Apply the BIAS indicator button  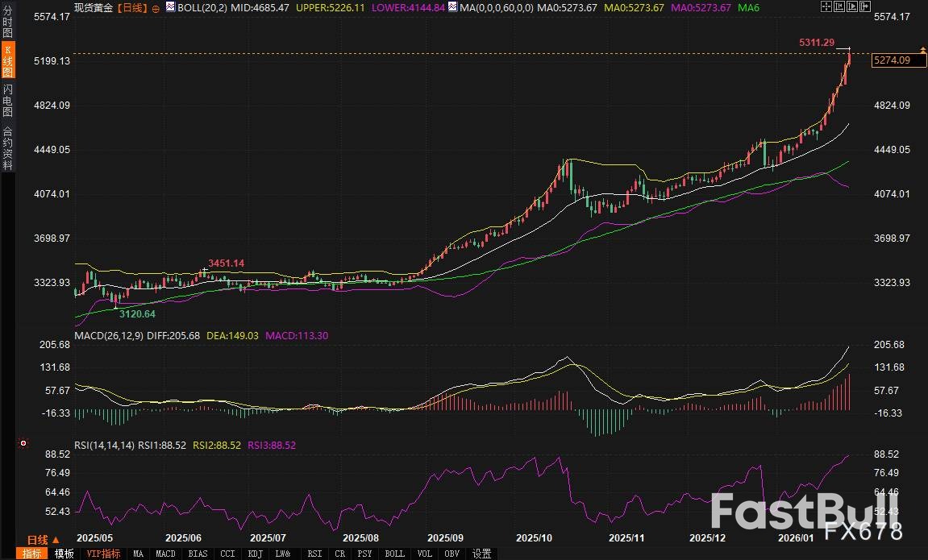click(x=198, y=554)
